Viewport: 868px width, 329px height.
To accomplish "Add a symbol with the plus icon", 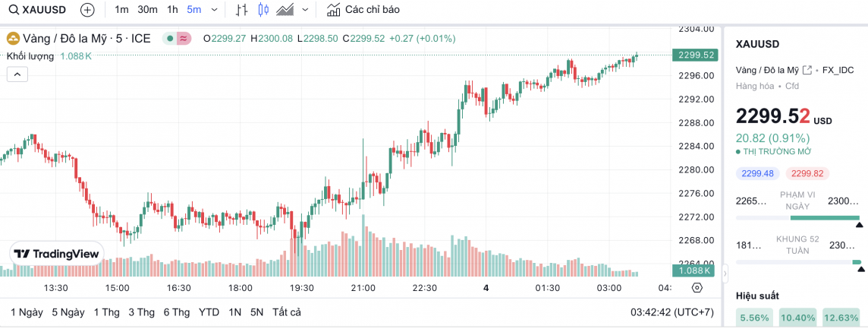I will tap(87, 10).
